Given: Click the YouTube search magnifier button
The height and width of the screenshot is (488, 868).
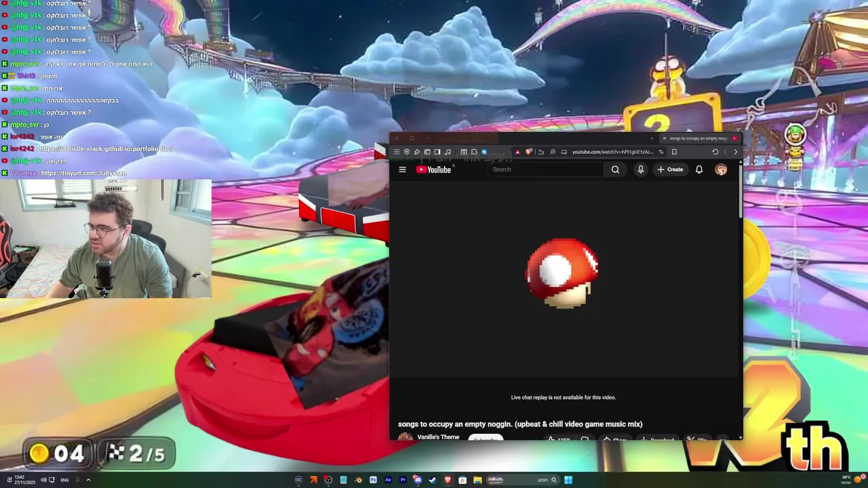Looking at the screenshot, I should click(615, 169).
